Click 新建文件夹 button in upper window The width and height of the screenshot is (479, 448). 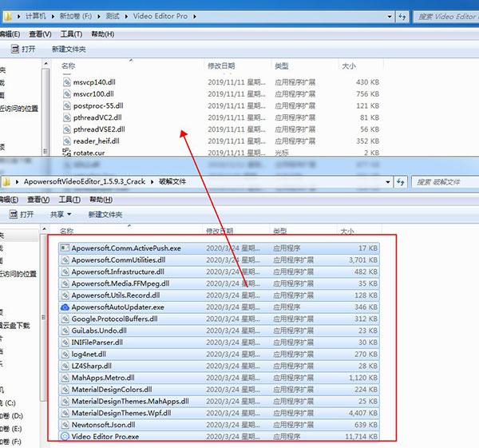point(69,50)
